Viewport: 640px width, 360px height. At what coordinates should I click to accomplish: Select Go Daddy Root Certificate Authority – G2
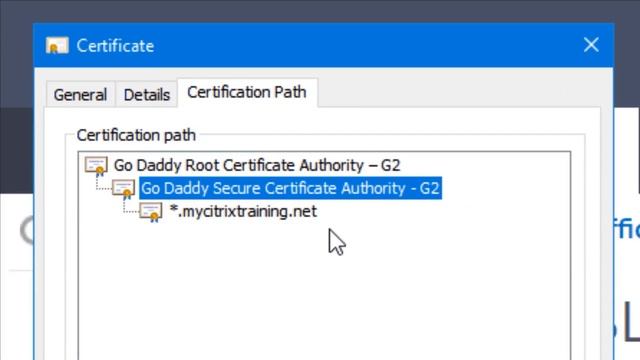pyautogui.click(x=257, y=165)
